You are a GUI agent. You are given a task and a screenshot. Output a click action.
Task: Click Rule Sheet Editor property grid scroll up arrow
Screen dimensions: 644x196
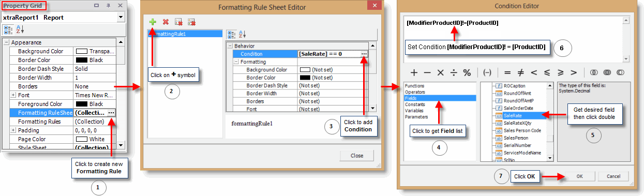point(372,46)
